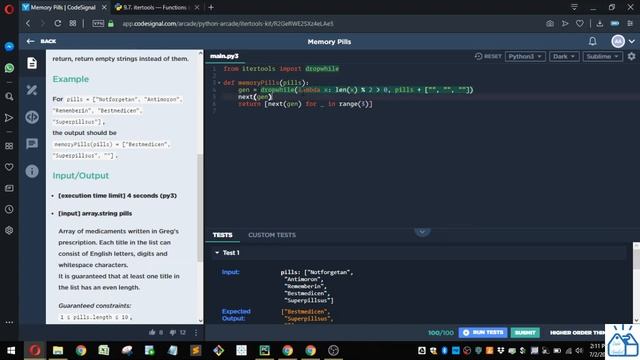Take a snapshot with the camera icon
Viewport: 640px width, 360px height.
tap(550, 24)
